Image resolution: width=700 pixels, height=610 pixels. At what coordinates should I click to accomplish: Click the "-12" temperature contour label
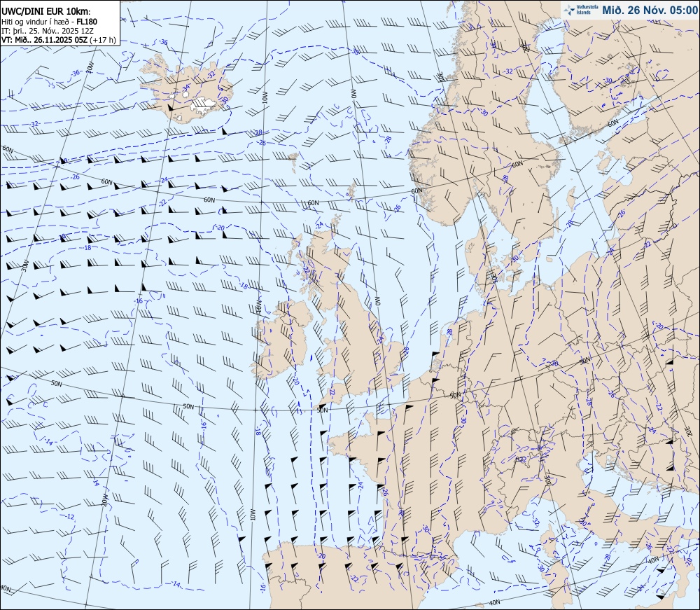pos(69,517)
